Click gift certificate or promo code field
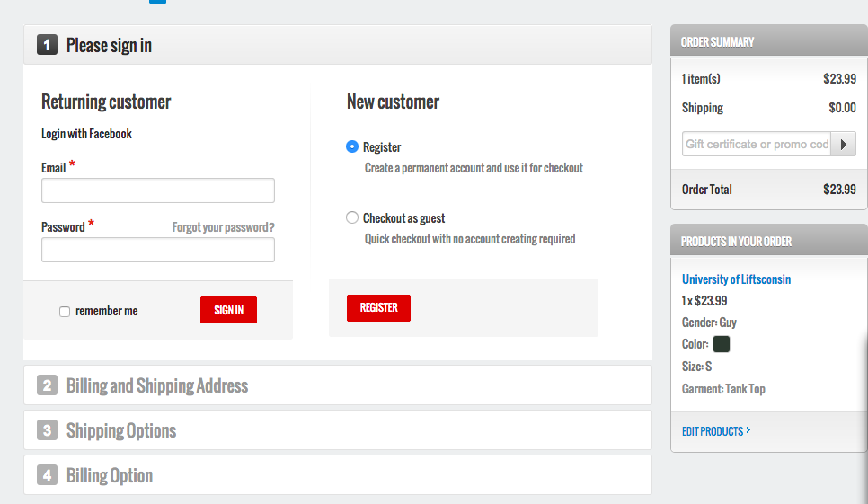 pos(757,144)
